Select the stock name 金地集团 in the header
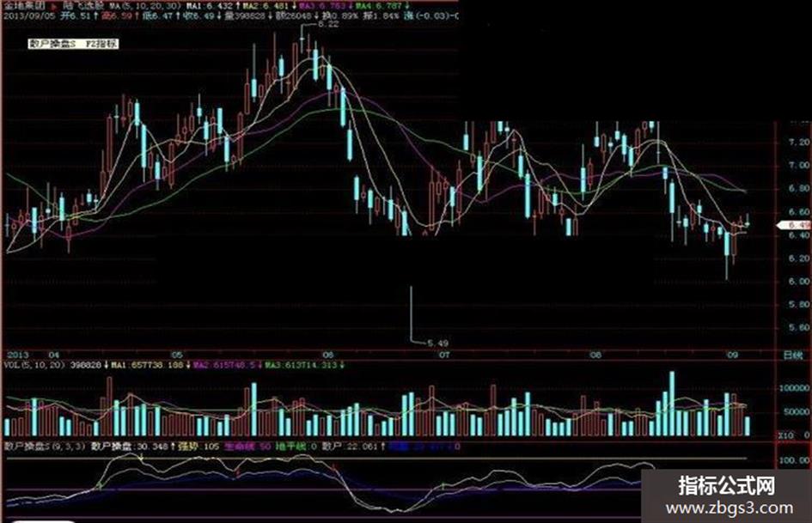 [x=24, y=7]
